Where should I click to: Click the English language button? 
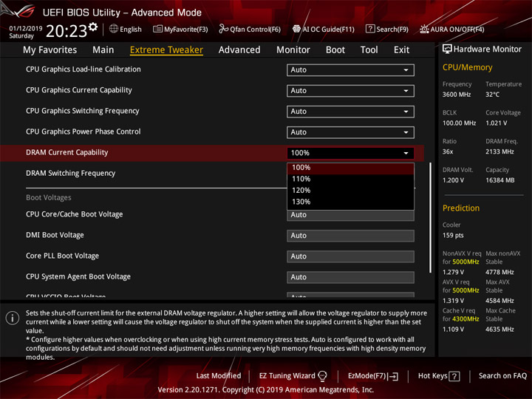pos(125,29)
